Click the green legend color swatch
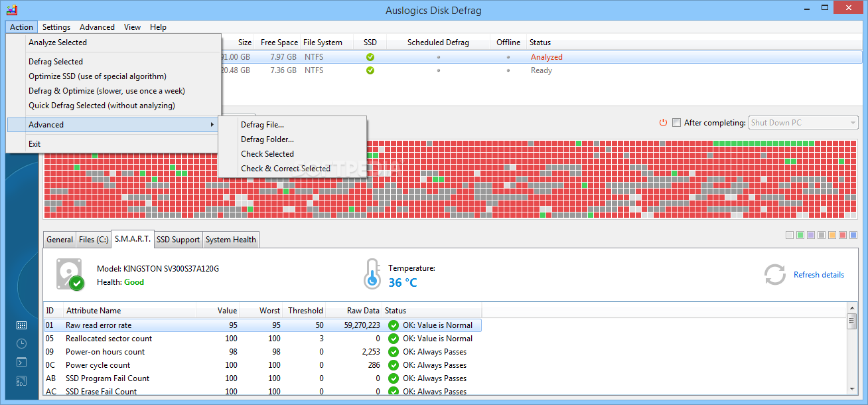The width and height of the screenshot is (868, 405). [x=800, y=235]
